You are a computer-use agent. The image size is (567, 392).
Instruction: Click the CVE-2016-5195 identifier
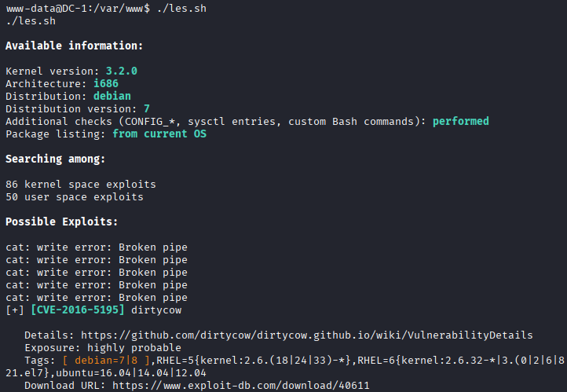pyautogui.click(x=78, y=310)
